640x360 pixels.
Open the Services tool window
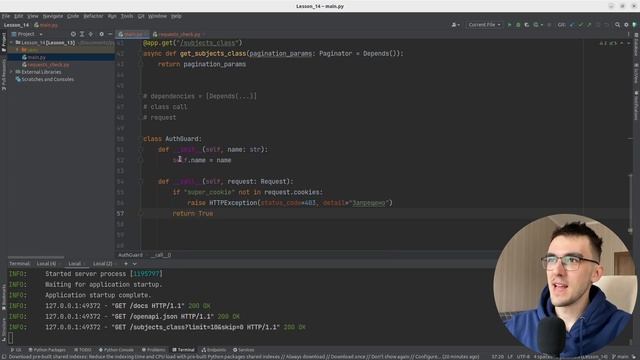[244, 350]
